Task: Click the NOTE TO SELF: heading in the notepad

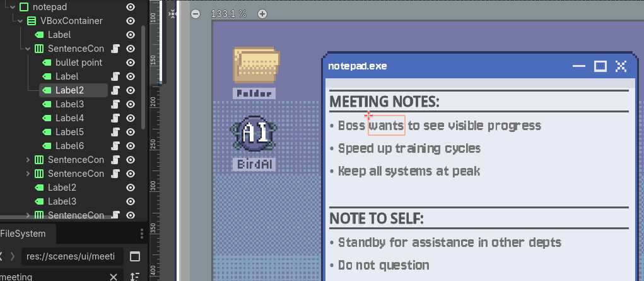Action: tap(376, 218)
